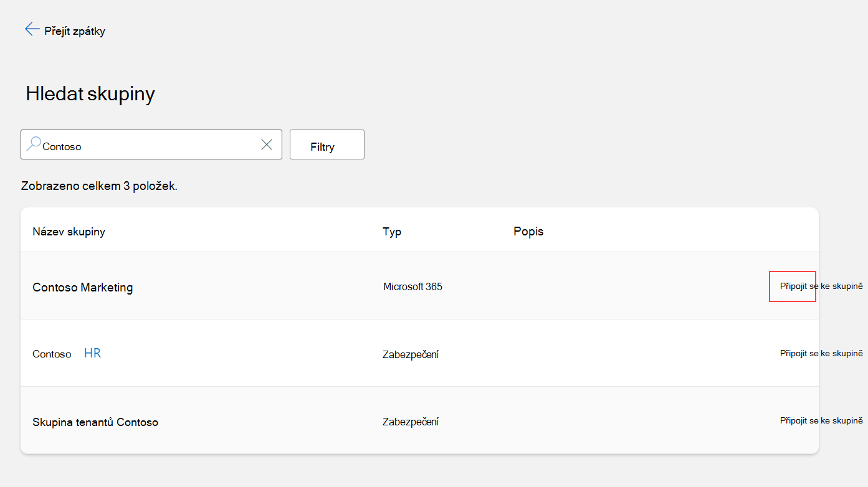Open the Filtry filters button

327,144
